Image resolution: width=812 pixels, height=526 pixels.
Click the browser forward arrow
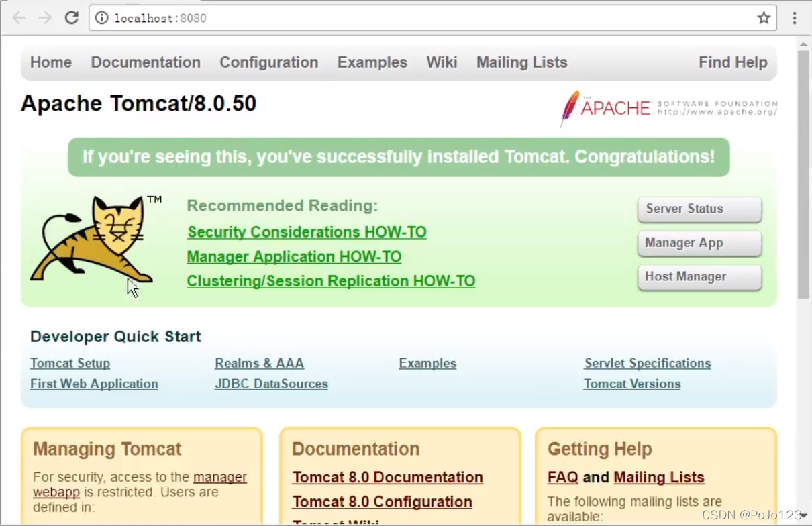click(45, 18)
